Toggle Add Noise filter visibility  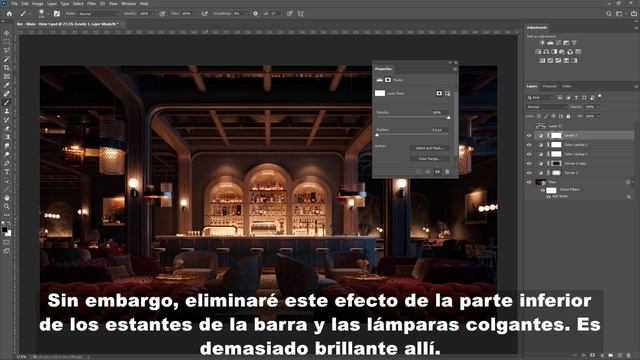tap(548, 197)
